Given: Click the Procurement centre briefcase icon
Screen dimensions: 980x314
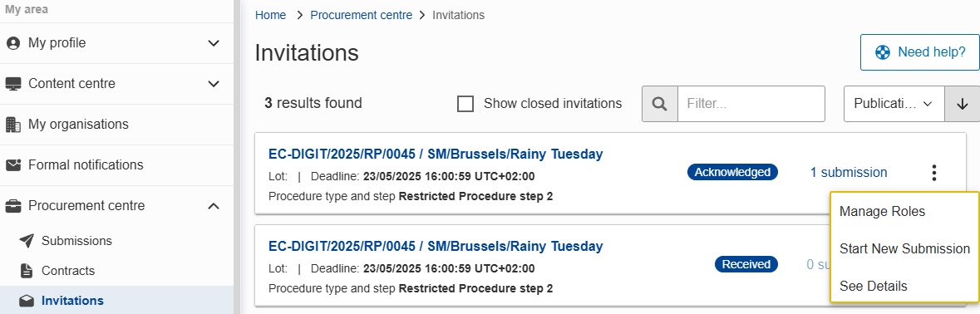Looking at the screenshot, I should coord(13,205).
